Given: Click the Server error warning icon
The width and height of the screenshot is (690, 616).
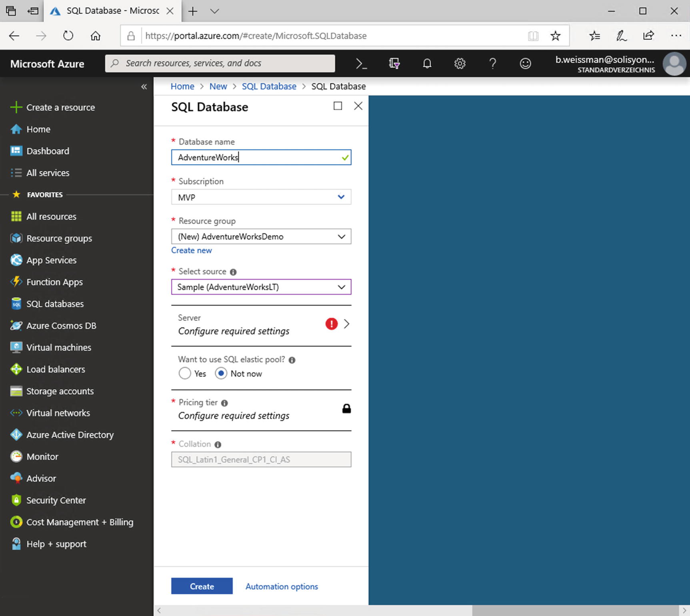Looking at the screenshot, I should click(x=331, y=324).
